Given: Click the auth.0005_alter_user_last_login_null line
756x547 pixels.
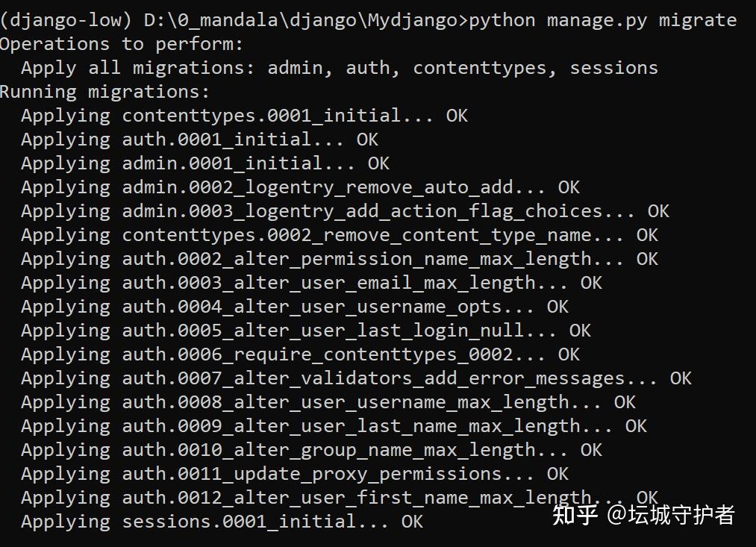Looking at the screenshot, I should (306, 331).
